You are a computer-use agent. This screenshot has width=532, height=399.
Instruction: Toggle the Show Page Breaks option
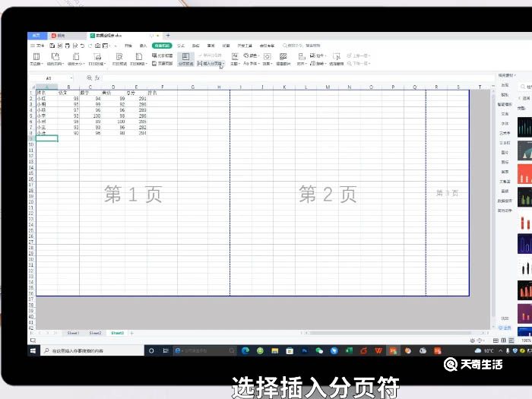210,55
